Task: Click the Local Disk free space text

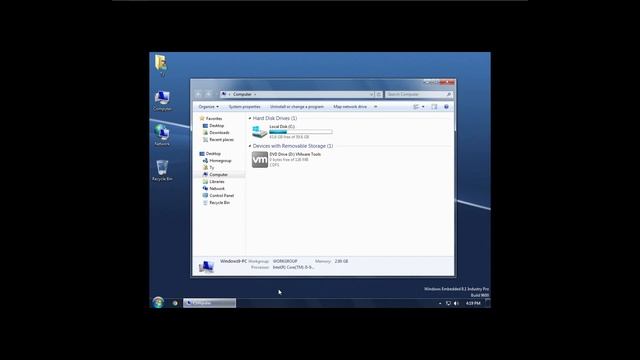Action: pyautogui.click(x=289, y=137)
